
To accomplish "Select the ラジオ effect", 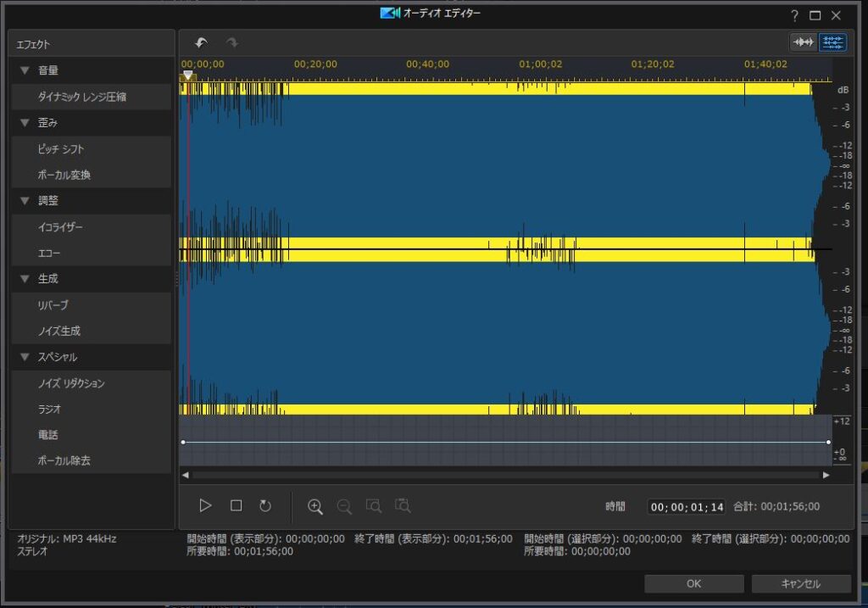I will tap(92, 410).
